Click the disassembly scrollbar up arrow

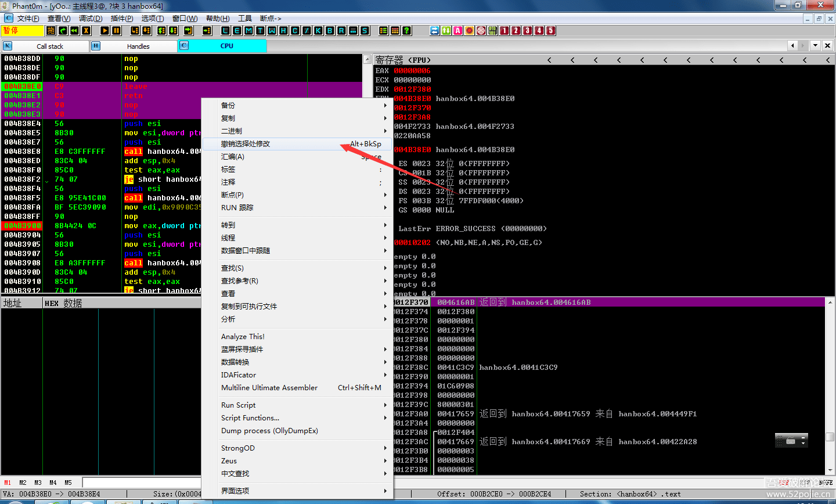[367, 59]
